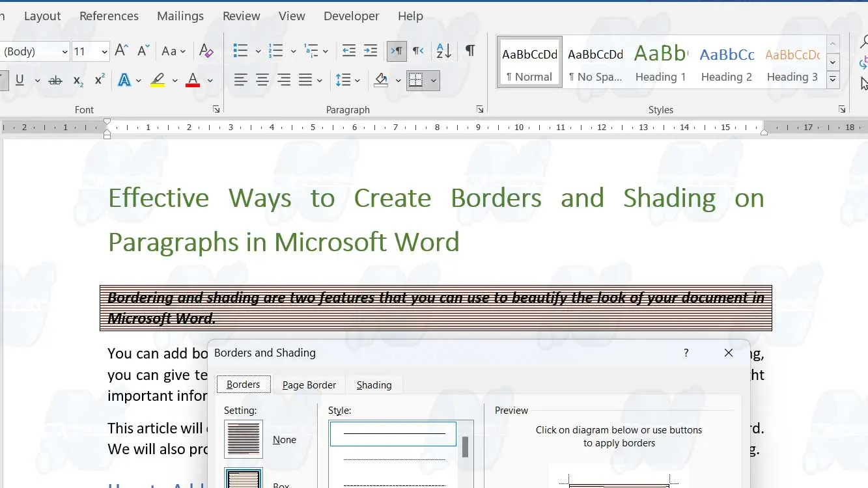The height and width of the screenshot is (488, 868).
Task: Click the Sort A-Z icon
Action: point(443,51)
